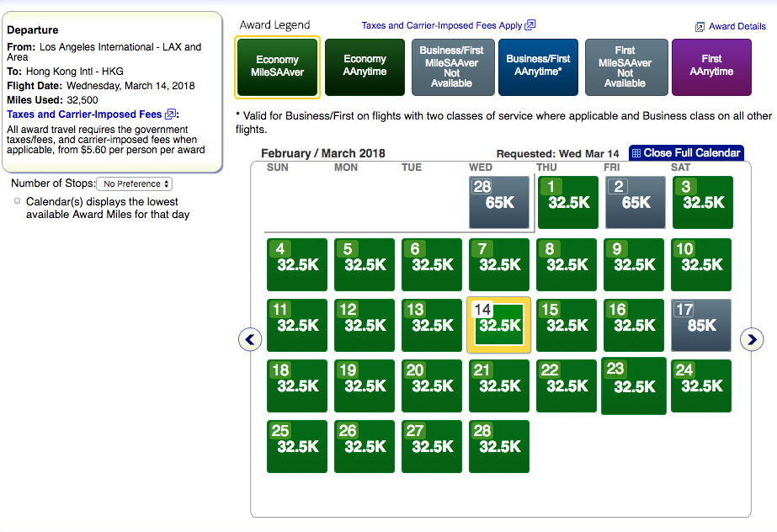This screenshot has width=777, height=532.
Task: Click the next month arrow icon
Action: (x=751, y=339)
